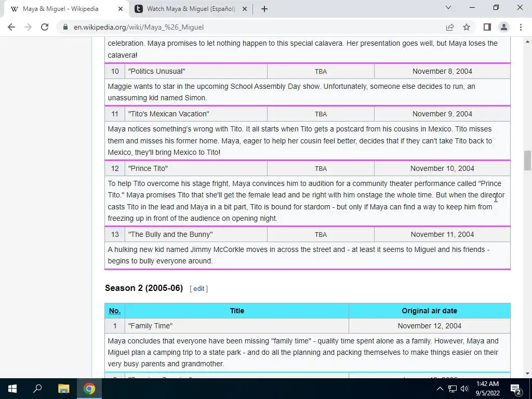Open the network status tray icon

pyautogui.click(x=453, y=389)
